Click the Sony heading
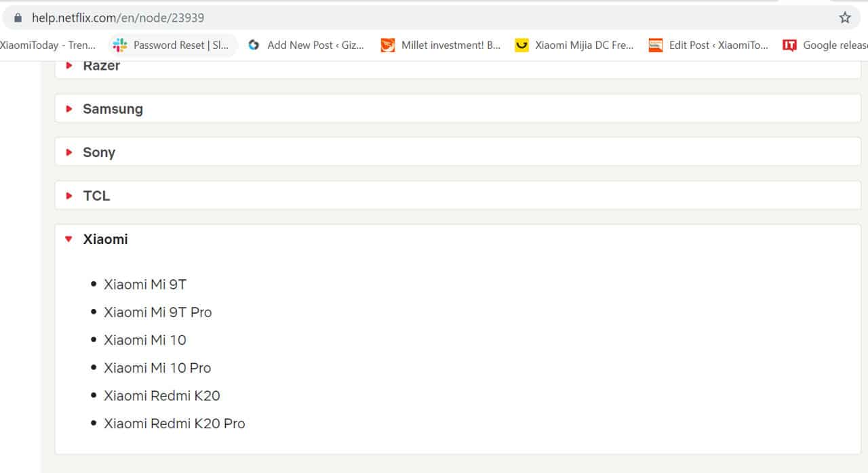Viewport: 868px width, 473px height. pos(99,152)
